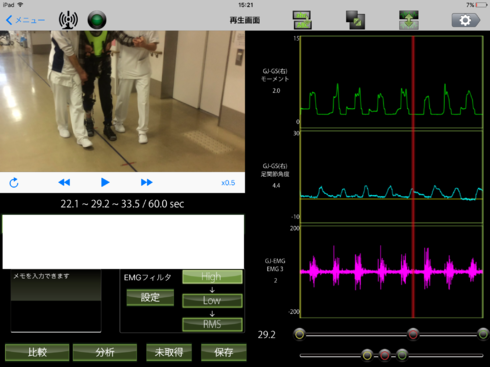This screenshot has height=367, width=490.
Task: Click the replay loop icon
Action: (14, 183)
